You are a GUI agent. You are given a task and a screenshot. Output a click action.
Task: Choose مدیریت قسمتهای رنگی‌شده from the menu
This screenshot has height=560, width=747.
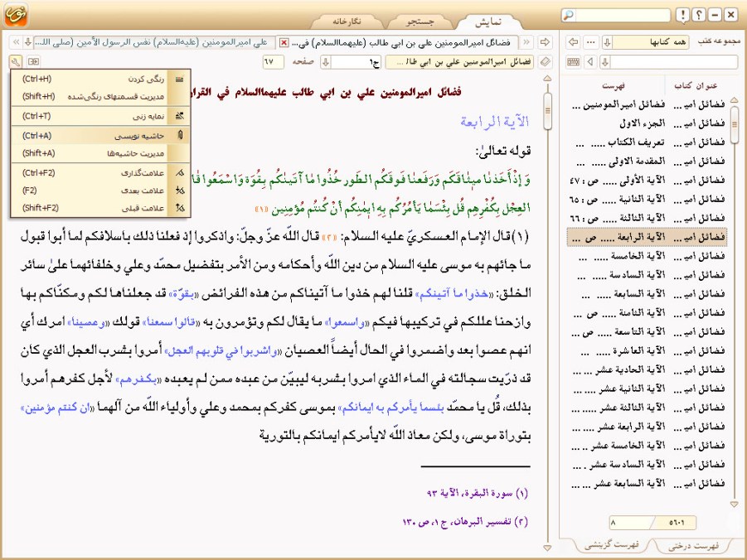point(100,96)
